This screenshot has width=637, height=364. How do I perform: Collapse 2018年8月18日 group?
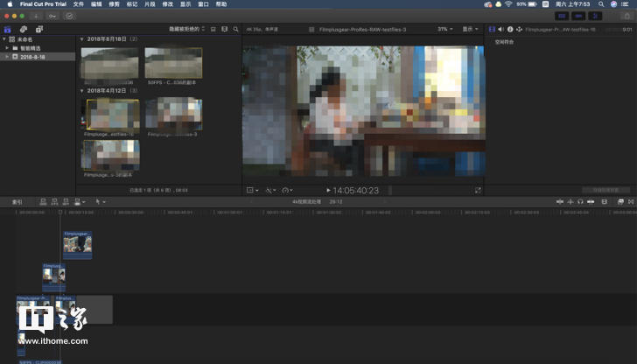click(x=81, y=39)
